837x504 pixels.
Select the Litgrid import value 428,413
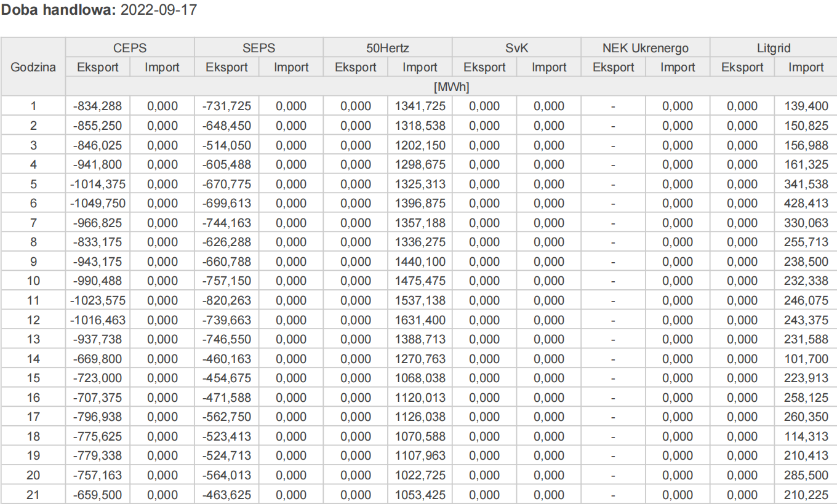tap(806, 204)
